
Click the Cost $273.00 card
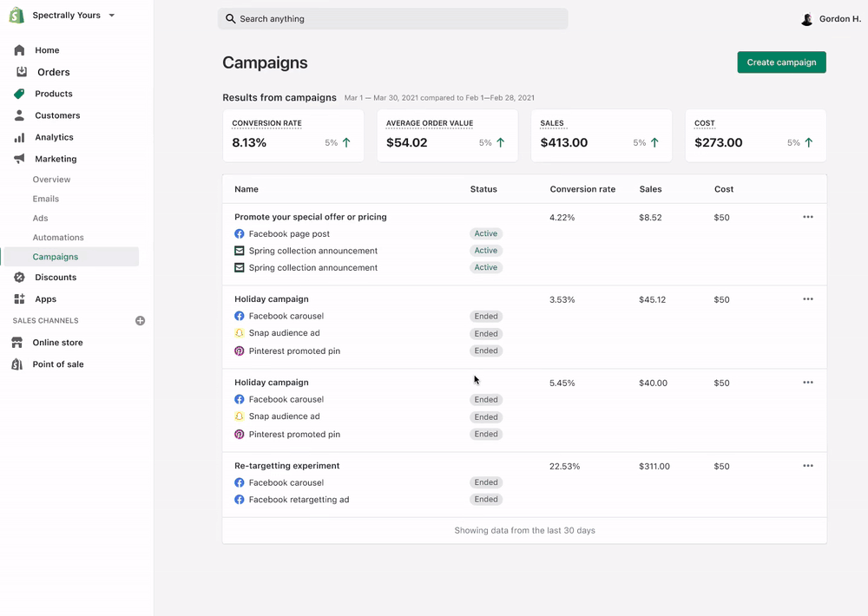pos(756,135)
